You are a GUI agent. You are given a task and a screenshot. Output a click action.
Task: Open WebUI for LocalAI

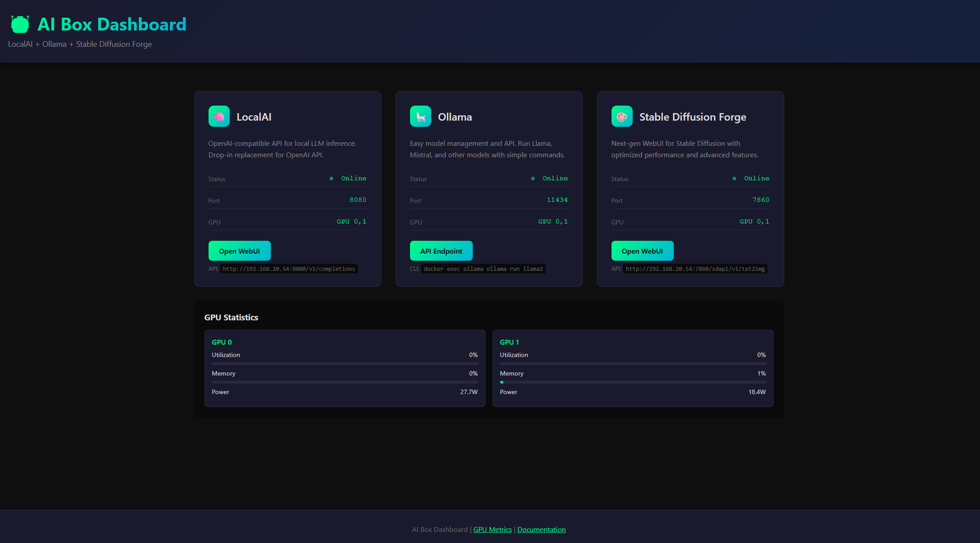point(239,251)
